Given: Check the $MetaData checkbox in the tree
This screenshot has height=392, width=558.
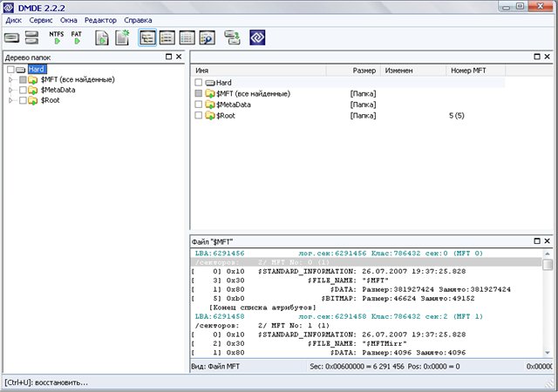Looking at the screenshot, I should click(23, 90).
